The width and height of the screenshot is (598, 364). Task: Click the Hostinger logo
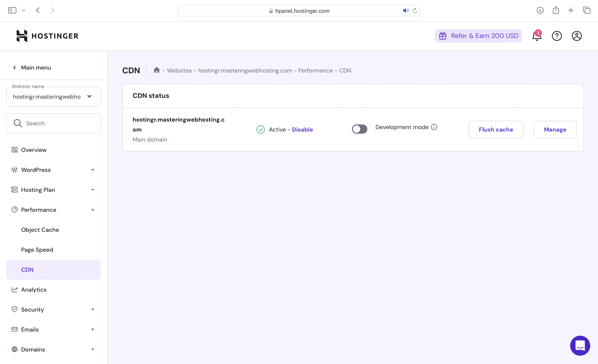47,36
